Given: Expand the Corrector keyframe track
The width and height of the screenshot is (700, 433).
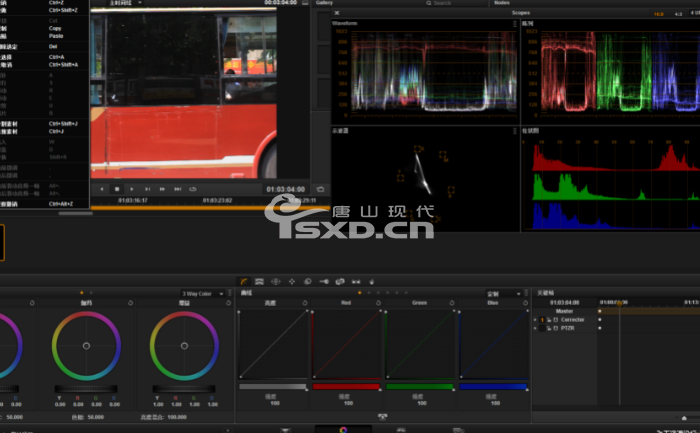Looking at the screenshot, I should pos(535,320).
